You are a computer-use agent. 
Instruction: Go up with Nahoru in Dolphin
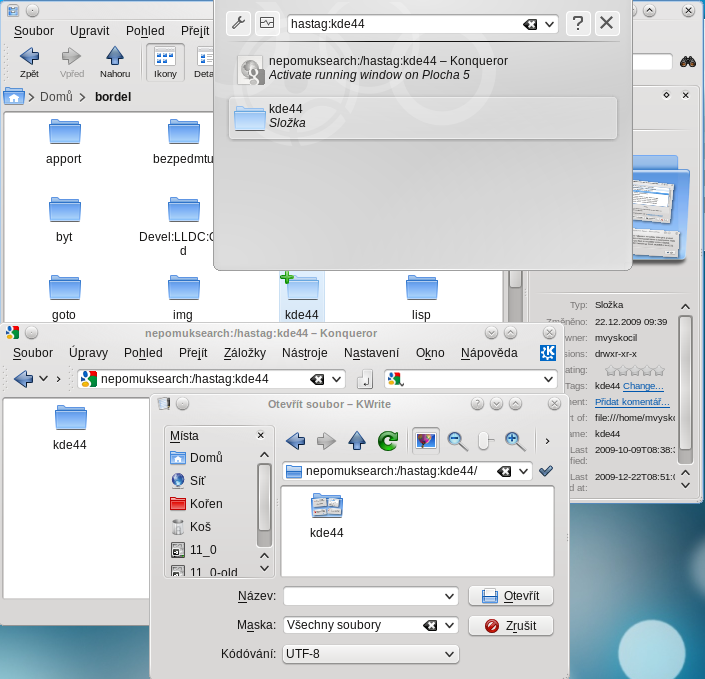point(115,63)
